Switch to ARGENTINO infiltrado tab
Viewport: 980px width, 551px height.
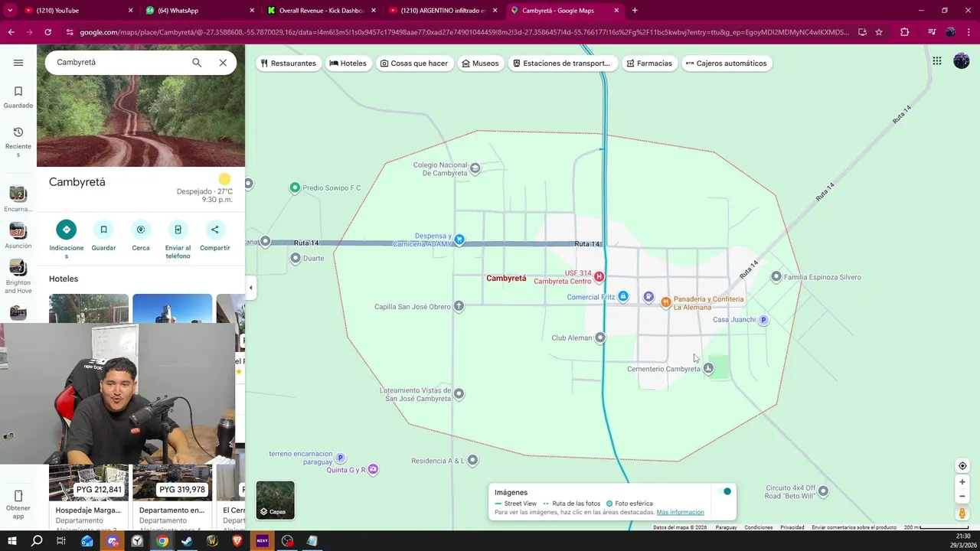click(443, 11)
